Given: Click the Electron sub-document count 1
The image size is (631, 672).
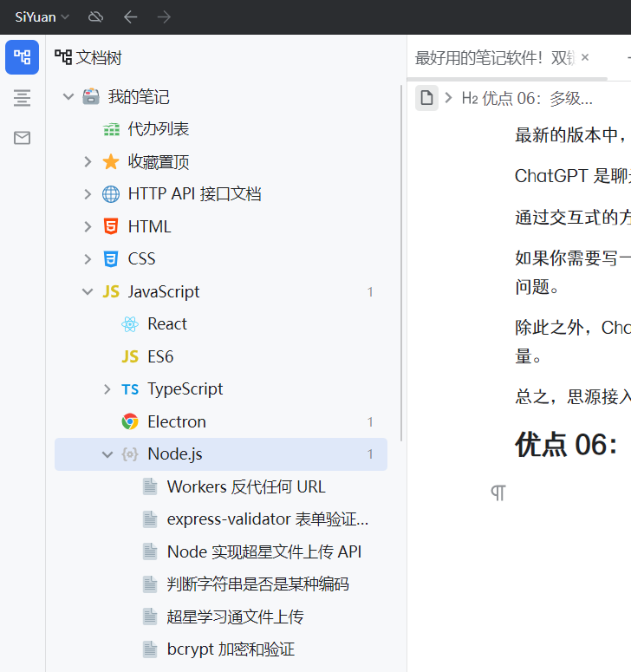Looking at the screenshot, I should [370, 422].
